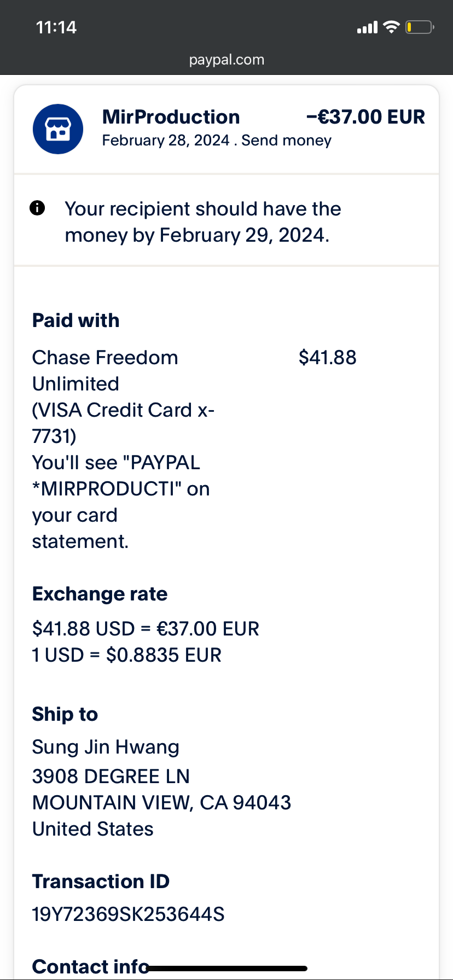Tap the Ship to heading
This screenshot has width=453, height=980.
[65, 714]
